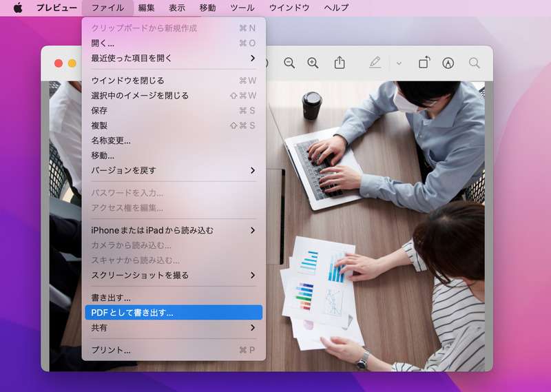Screen dimensions: 551x392
Task: Close the ファイル menu in menu bar
Action: tap(107, 8)
